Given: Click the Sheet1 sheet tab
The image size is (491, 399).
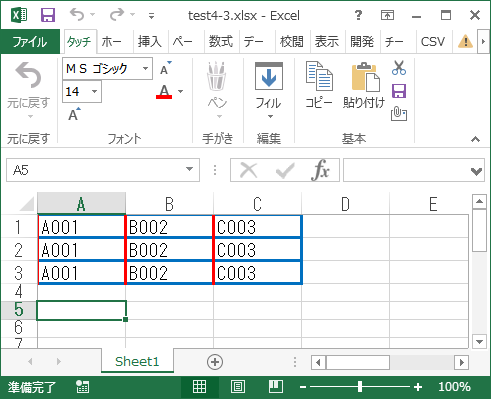Looking at the screenshot, I should pos(137,362).
